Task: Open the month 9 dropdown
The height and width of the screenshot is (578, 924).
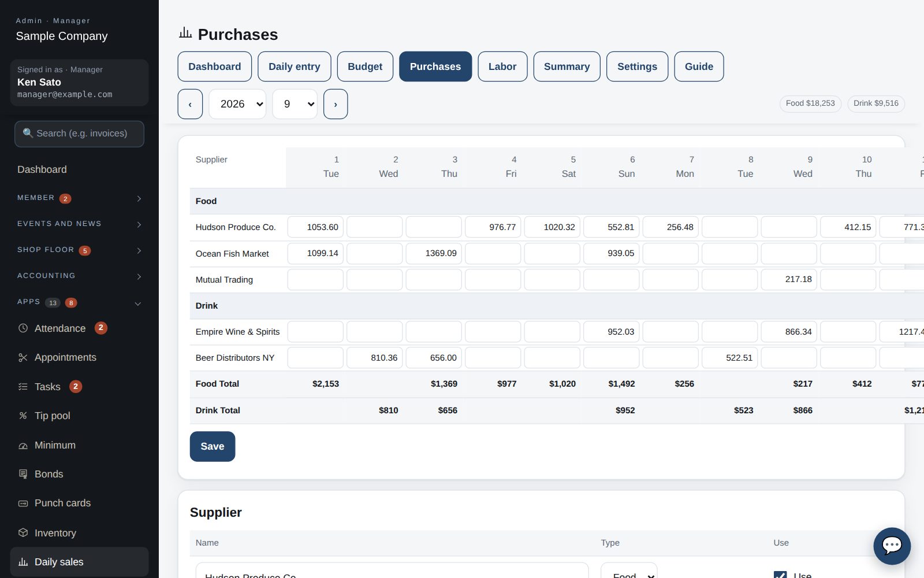Action: point(295,104)
